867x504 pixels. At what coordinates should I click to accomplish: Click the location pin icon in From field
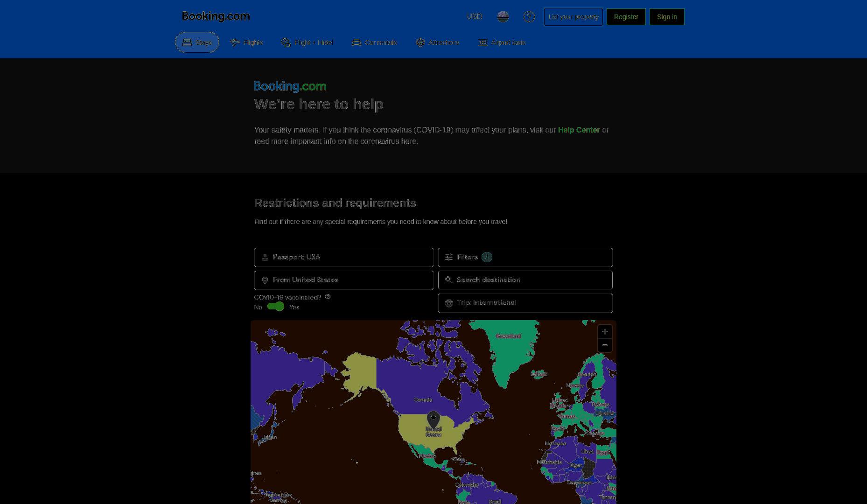(265, 280)
